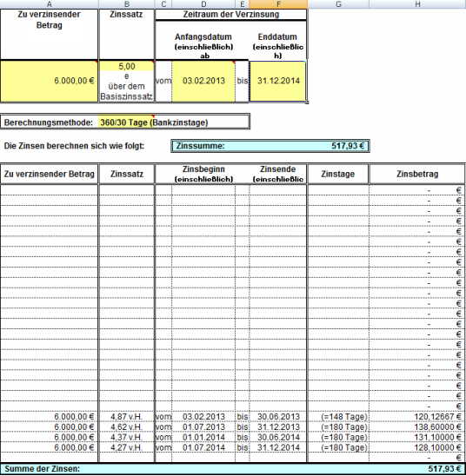This screenshot has height=476, width=466.
Task: Click the date cell 01.07.2013
Action: [x=203, y=426]
